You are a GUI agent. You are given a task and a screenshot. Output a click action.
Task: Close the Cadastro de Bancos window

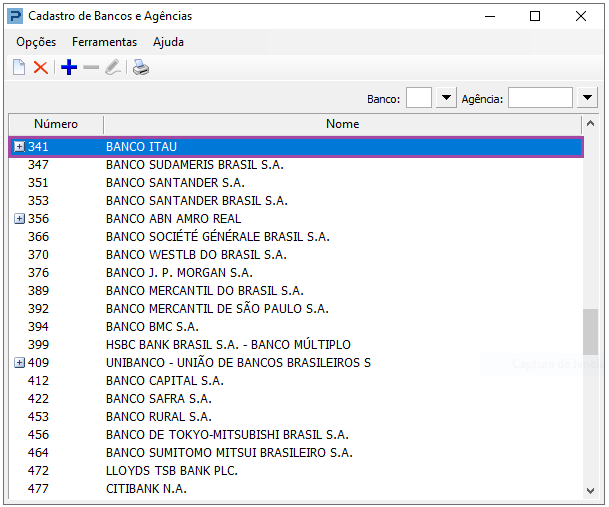tap(581, 16)
